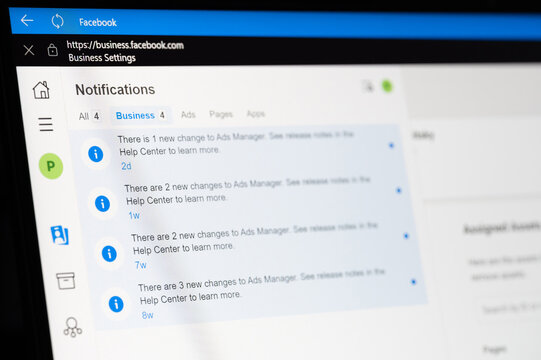
Task: Switch to the Business notifications tab
Action: 140,115
